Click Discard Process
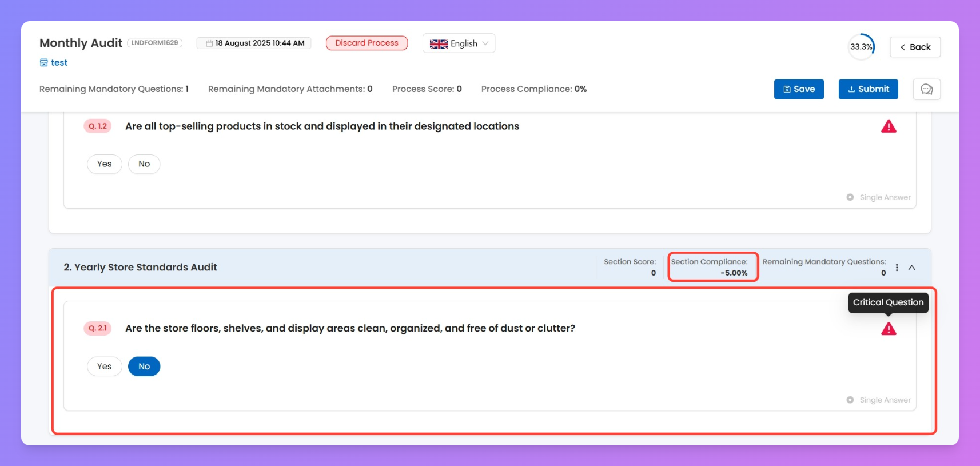Screen dimensions: 980x466 pos(366,43)
